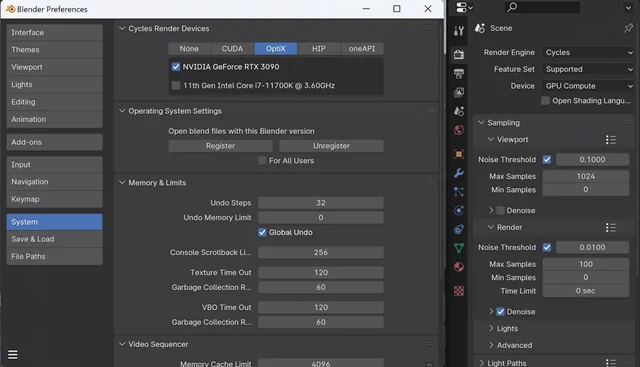Toggle Render Noise Threshold checkbox

[x=547, y=247]
